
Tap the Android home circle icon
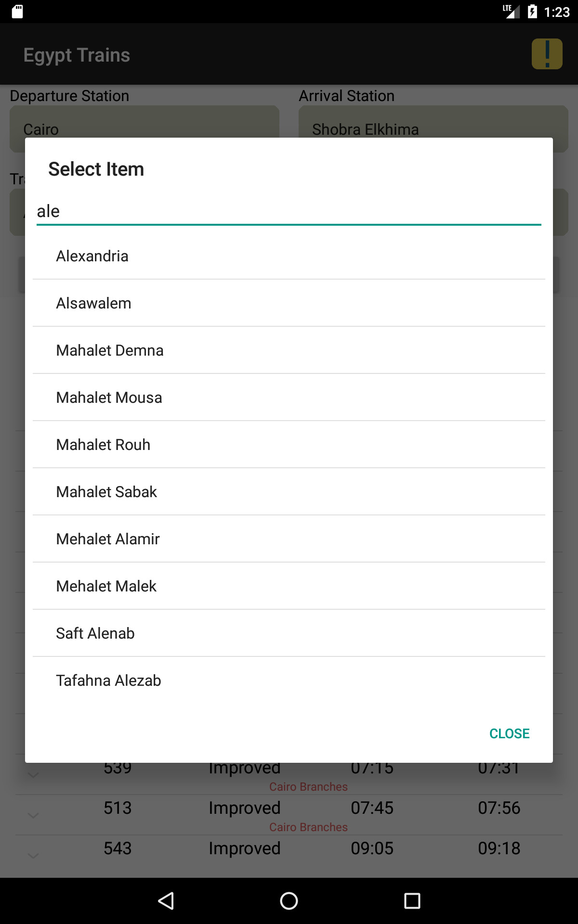click(289, 900)
